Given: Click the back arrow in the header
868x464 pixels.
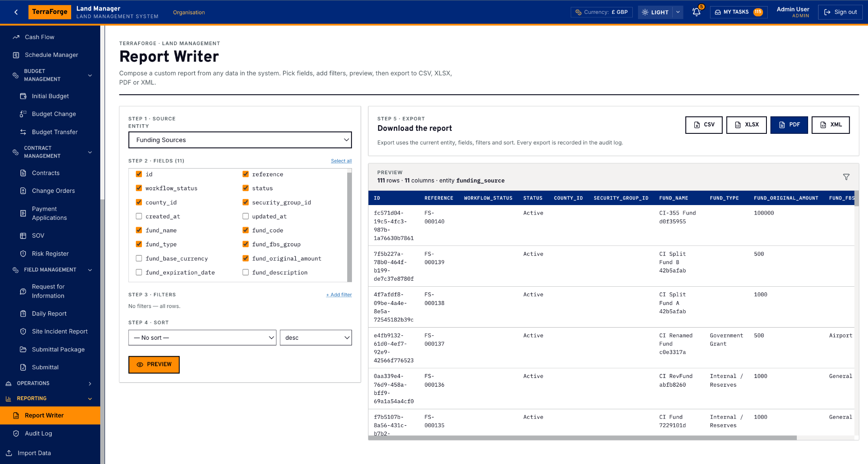Looking at the screenshot, I should [16, 12].
